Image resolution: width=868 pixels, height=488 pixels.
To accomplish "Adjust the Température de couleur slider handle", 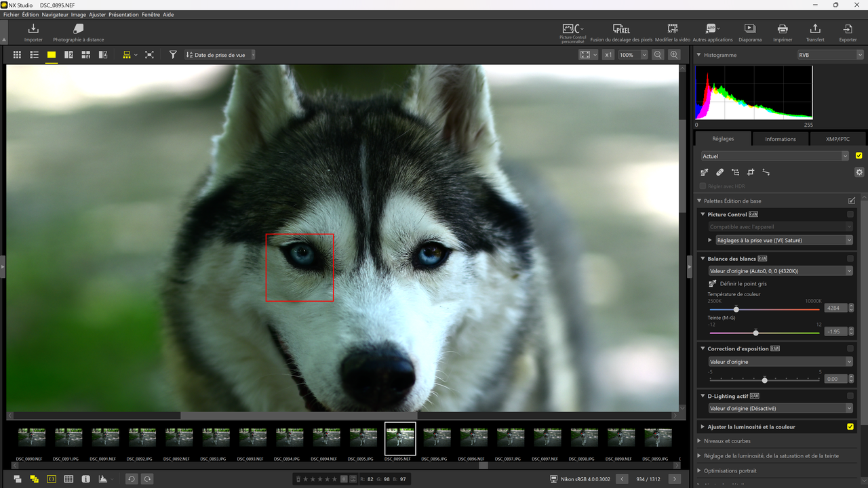I will [736, 309].
